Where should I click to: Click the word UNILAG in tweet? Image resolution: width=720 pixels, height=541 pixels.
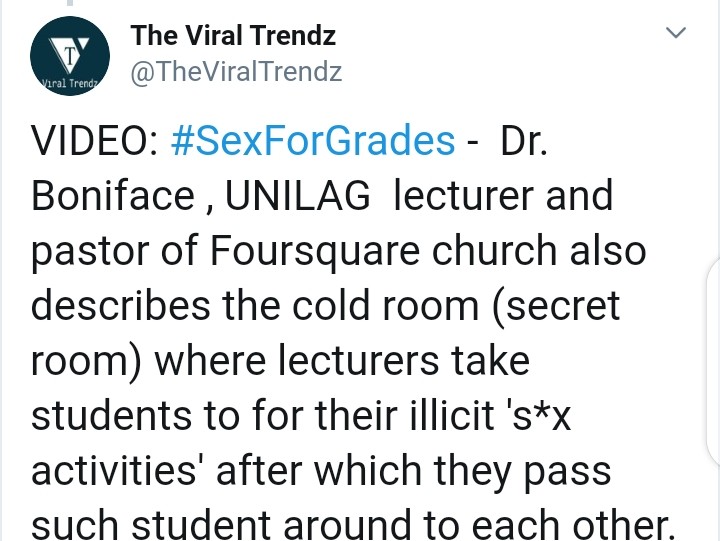click(299, 196)
